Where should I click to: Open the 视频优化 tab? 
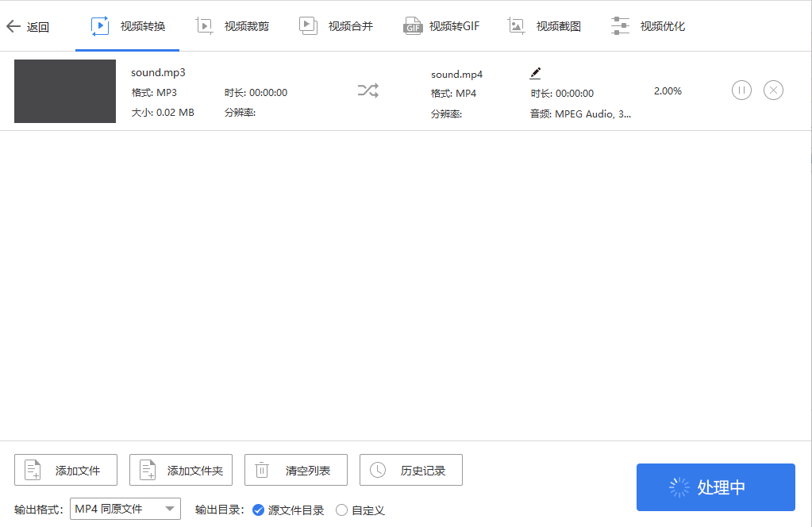[x=648, y=26]
